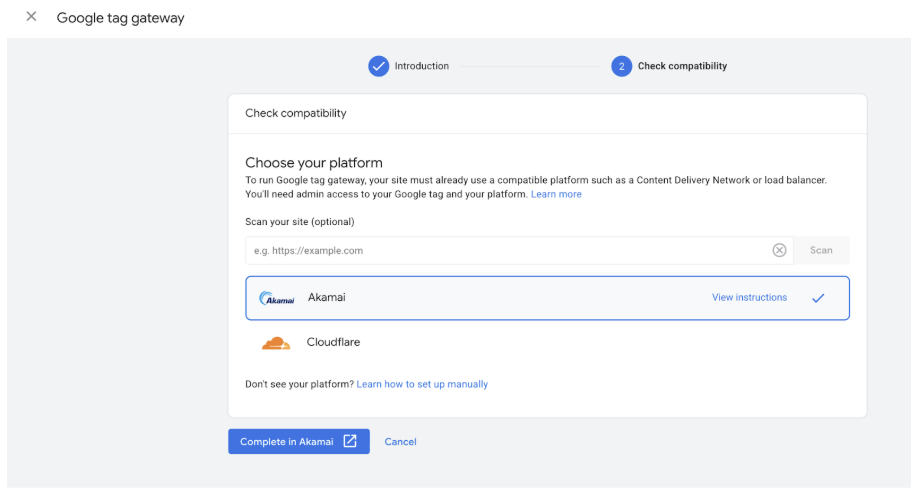
Task: Click the Google tag gateway title
Action: click(120, 18)
